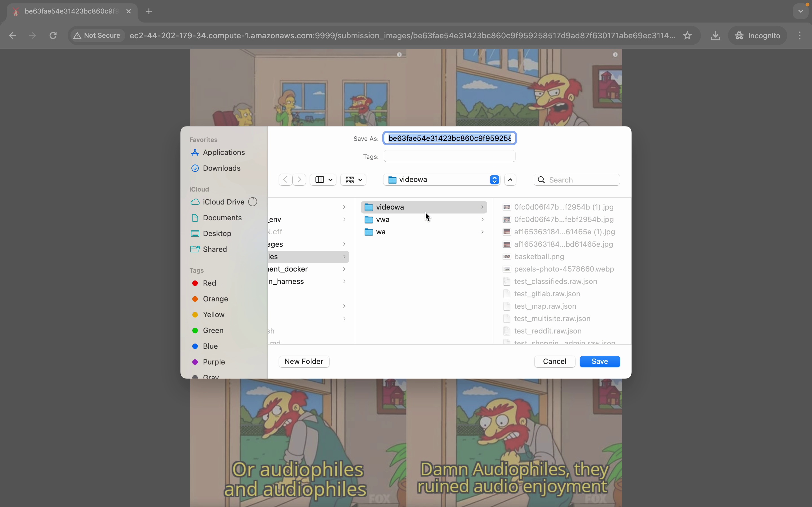The width and height of the screenshot is (812, 507).
Task: Click the New Folder button
Action: click(304, 361)
